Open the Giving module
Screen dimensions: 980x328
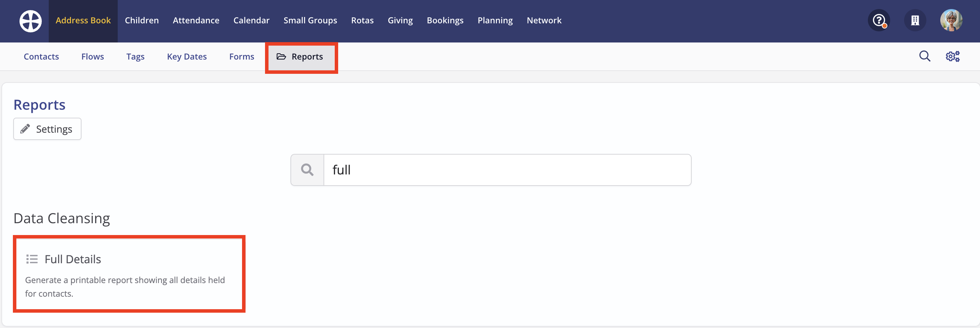tap(400, 21)
